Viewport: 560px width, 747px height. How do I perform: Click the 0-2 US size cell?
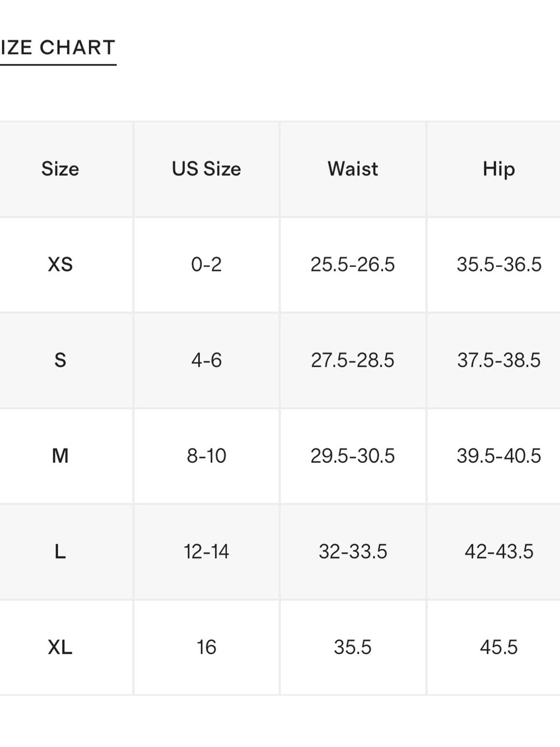click(206, 265)
